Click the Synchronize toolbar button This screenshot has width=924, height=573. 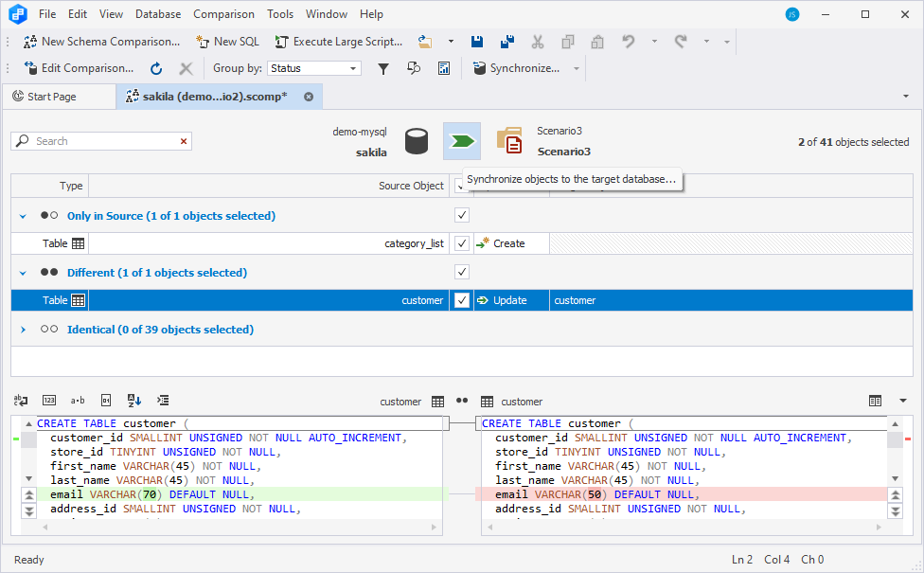click(x=517, y=68)
